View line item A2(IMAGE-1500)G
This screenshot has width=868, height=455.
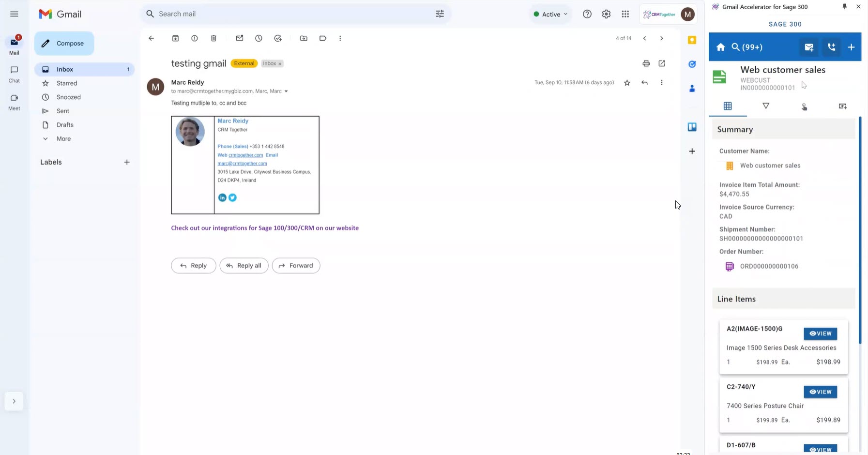click(x=820, y=334)
